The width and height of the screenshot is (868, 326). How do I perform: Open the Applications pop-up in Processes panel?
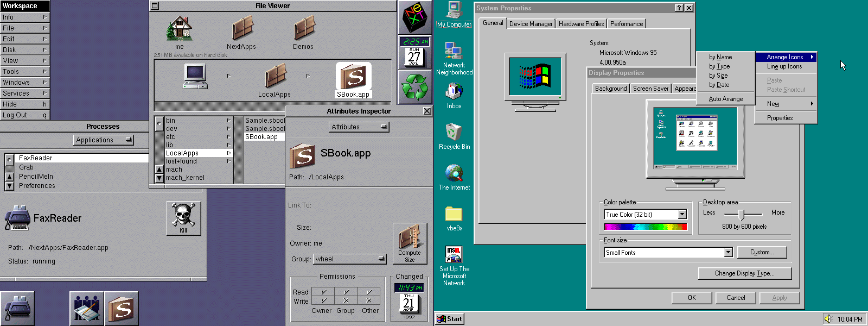[104, 140]
